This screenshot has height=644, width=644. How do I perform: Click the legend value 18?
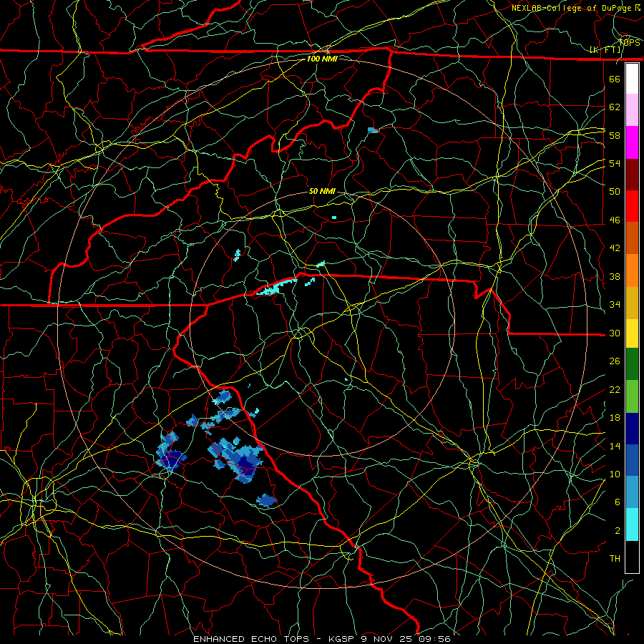pyautogui.click(x=615, y=418)
